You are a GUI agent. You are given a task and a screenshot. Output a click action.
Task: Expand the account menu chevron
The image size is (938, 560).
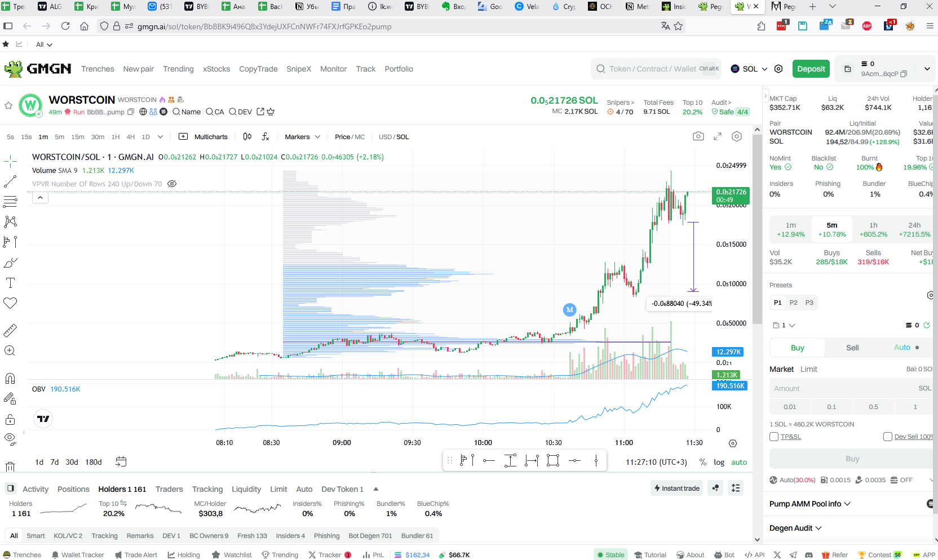[x=927, y=69]
